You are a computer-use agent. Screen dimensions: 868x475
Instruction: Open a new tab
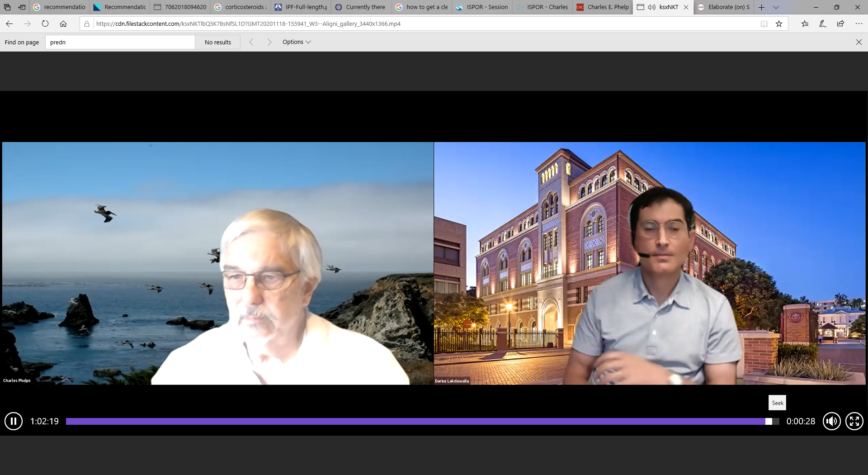(761, 7)
